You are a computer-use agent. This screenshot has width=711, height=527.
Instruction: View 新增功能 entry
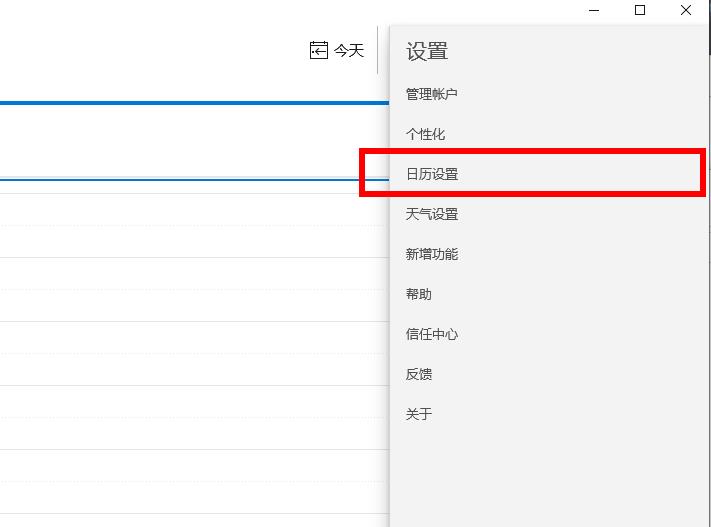point(432,254)
